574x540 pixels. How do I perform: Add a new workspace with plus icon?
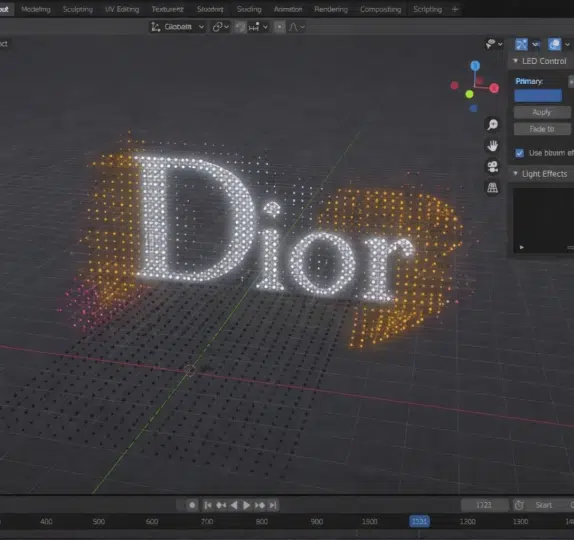[x=455, y=9]
